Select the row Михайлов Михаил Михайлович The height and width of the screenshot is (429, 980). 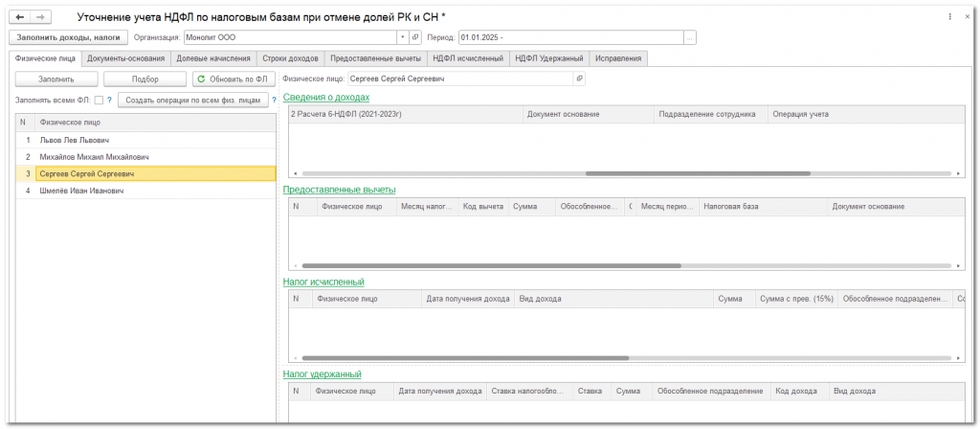(145, 157)
